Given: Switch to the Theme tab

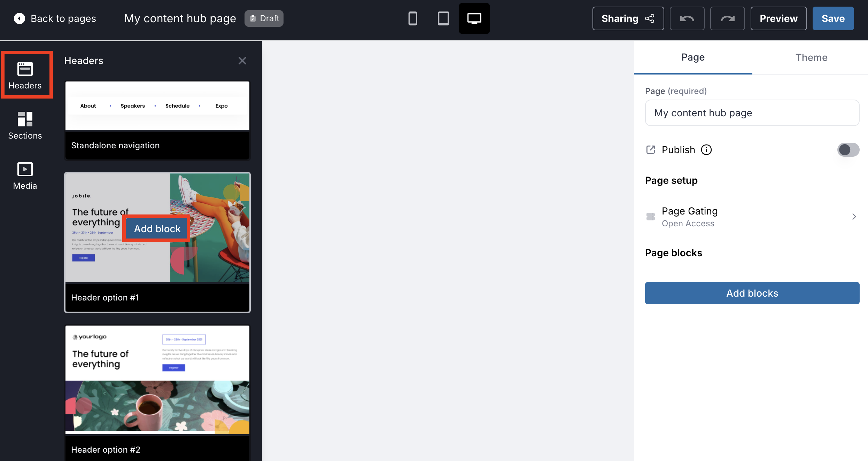Looking at the screenshot, I should coord(811,57).
